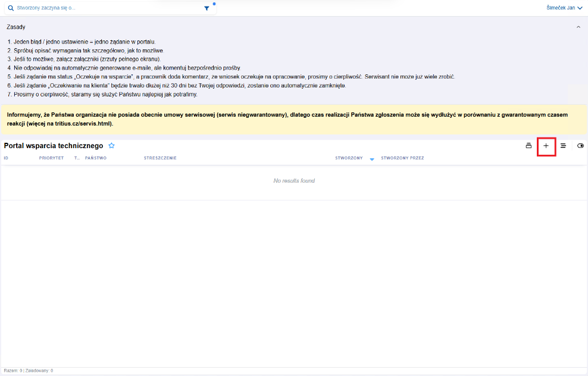The image size is (588, 376).
Task: Click the print icon in the portal toolbar
Action: [x=528, y=145]
